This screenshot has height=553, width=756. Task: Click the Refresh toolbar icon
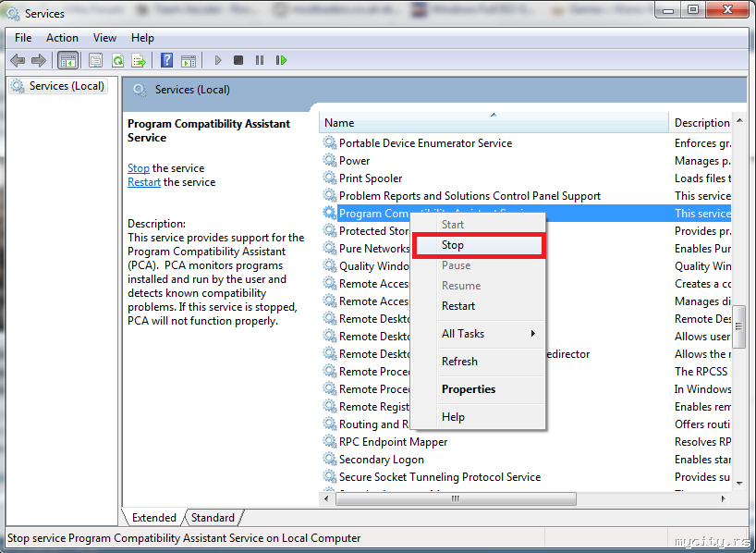point(117,60)
